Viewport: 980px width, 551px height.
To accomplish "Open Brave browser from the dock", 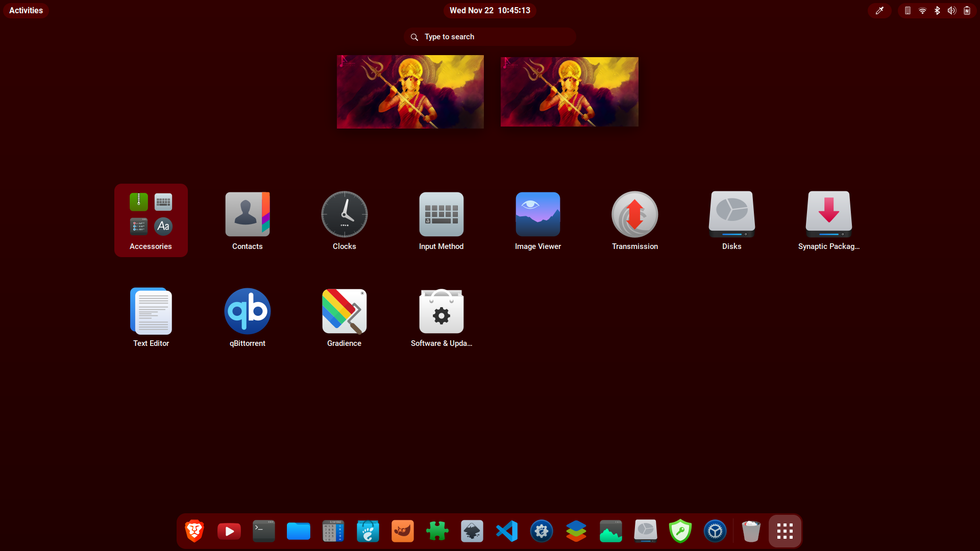I will [x=194, y=531].
